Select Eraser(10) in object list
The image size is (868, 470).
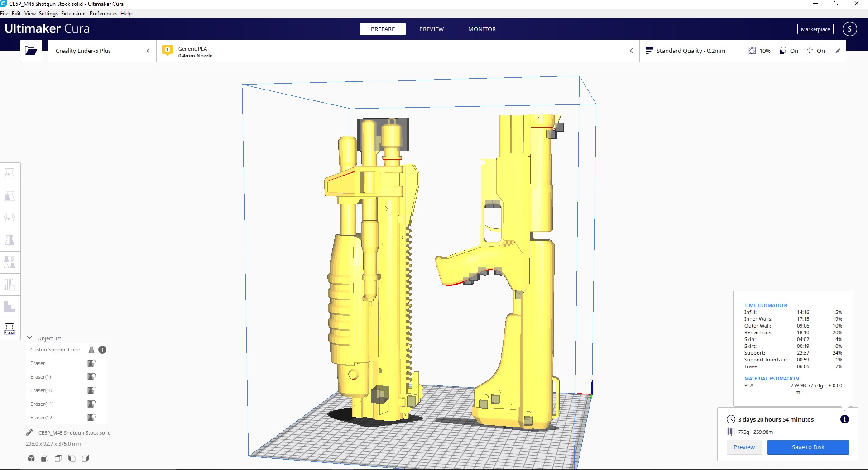tap(42, 390)
